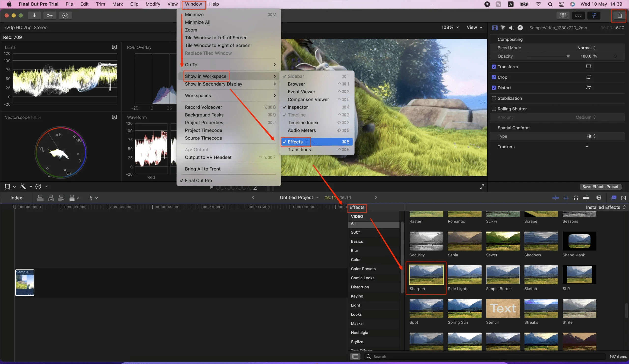Open the 108% zoom level dropdown
The image size is (629, 364).
(450, 28)
